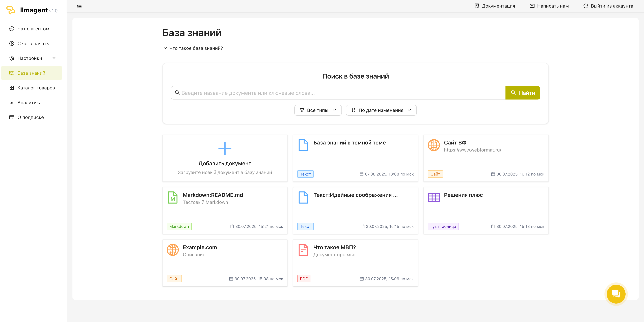Click the llmagent logo icon
The width and height of the screenshot is (644, 322).
[x=11, y=10]
